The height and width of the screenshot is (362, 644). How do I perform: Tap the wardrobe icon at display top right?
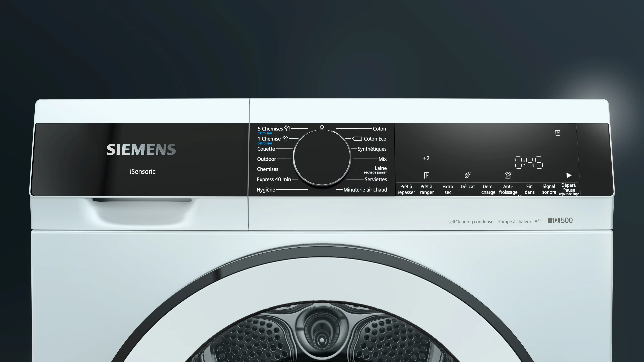click(558, 133)
